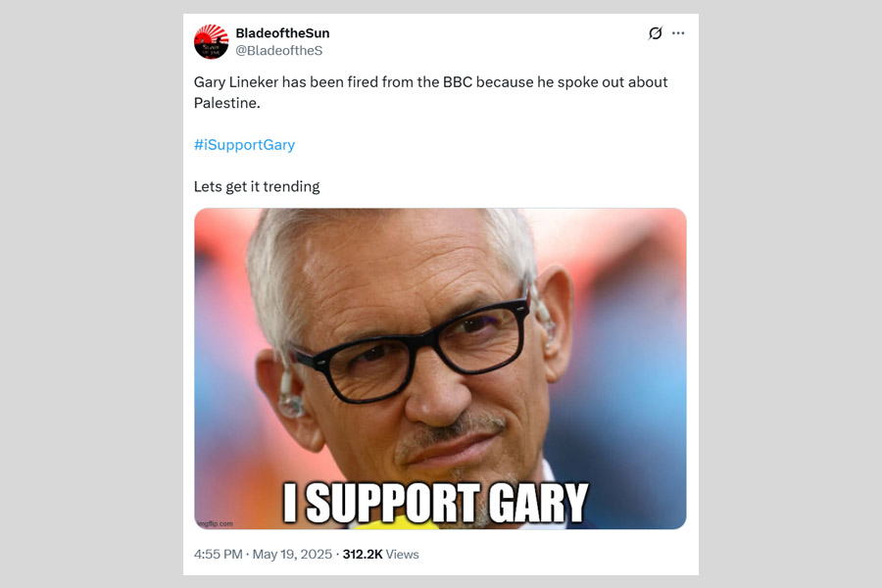
Task: Open the BladeoftheSun display name link
Action: click(282, 33)
